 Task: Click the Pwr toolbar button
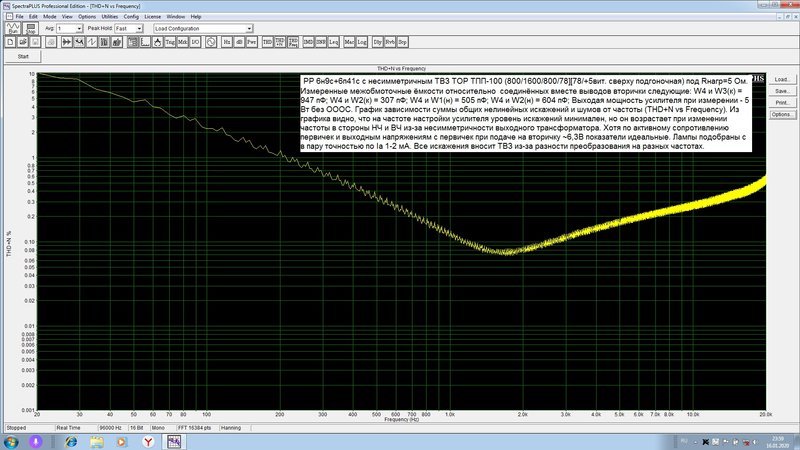pyautogui.click(x=252, y=42)
